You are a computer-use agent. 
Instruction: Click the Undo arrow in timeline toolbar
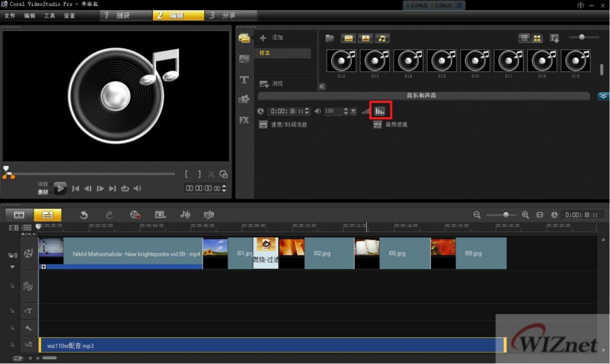click(x=84, y=215)
